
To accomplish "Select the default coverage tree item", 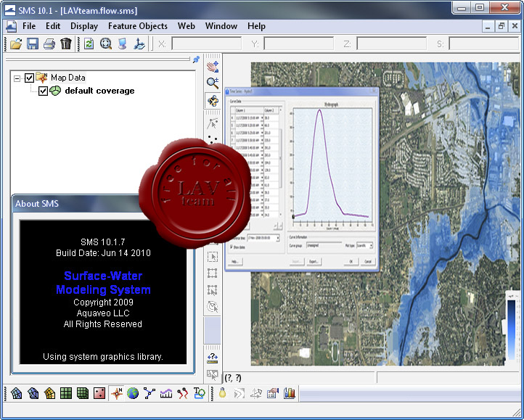I will coord(99,91).
